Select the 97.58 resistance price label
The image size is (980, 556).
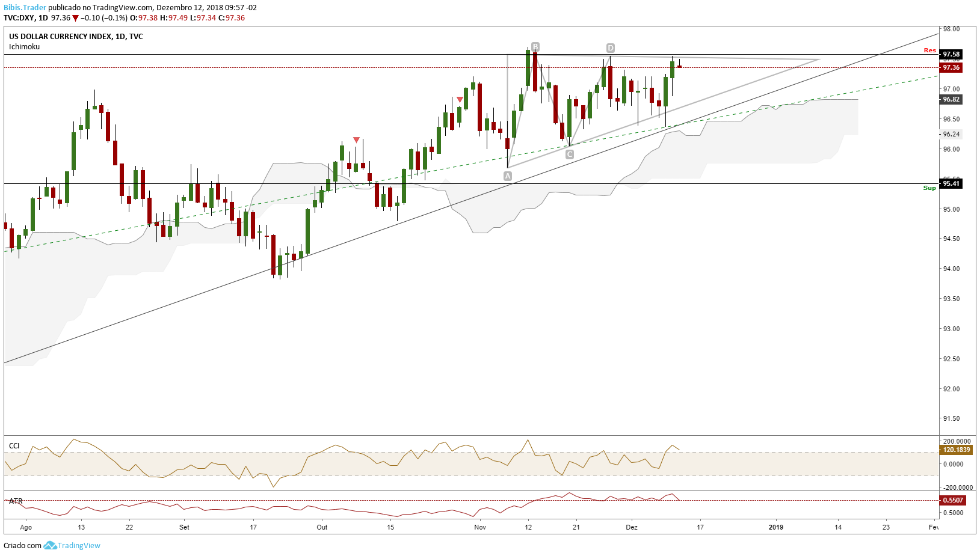951,54
